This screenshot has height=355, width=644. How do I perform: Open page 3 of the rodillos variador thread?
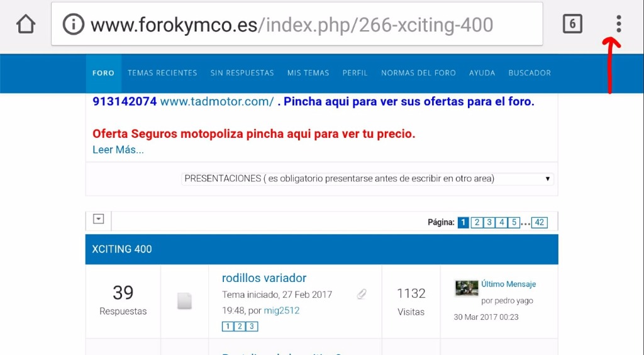[x=252, y=326]
